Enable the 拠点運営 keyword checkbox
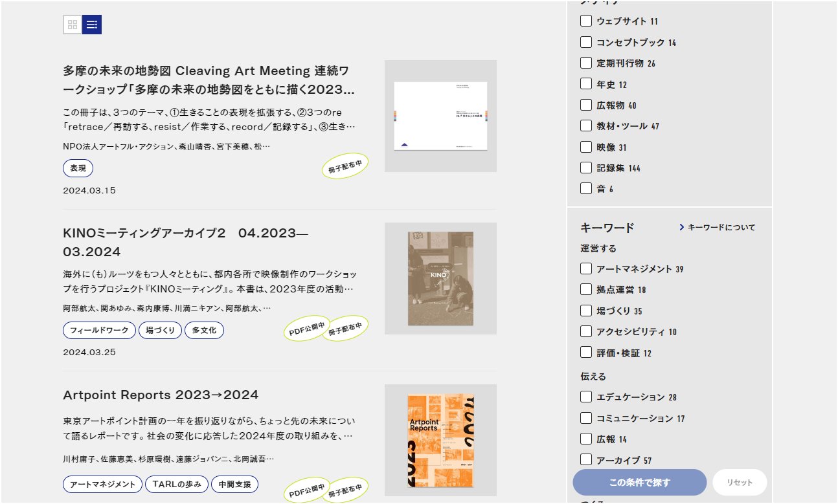Image resolution: width=838 pixels, height=504 pixels. point(586,289)
